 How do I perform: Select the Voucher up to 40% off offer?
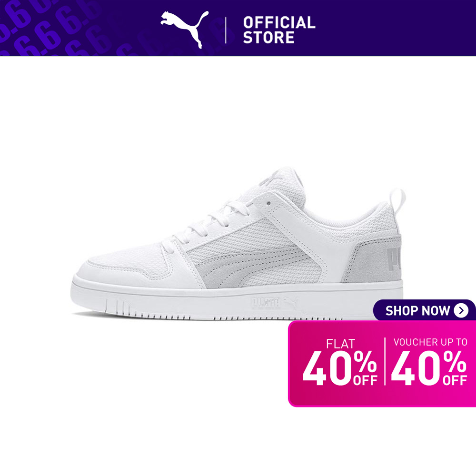coord(429,362)
